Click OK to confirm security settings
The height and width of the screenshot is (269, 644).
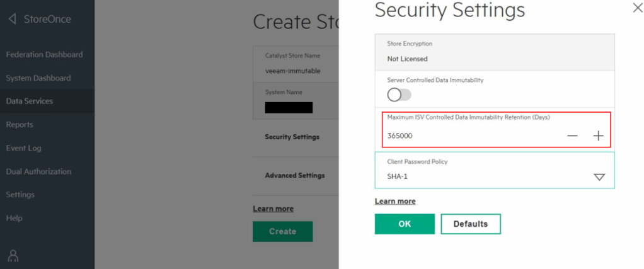click(405, 224)
